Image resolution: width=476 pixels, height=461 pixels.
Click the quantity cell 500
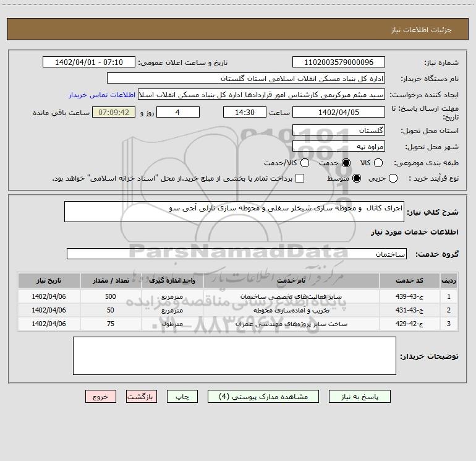(111, 296)
